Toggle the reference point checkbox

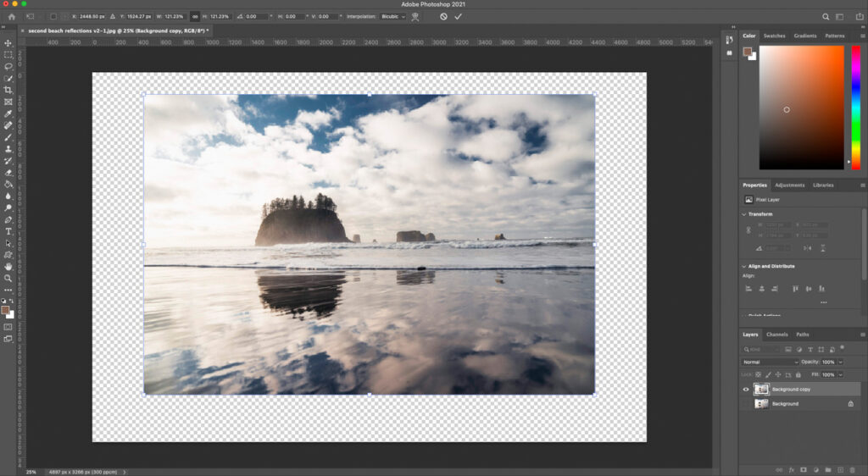pyautogui.click(x=53, y=17)
